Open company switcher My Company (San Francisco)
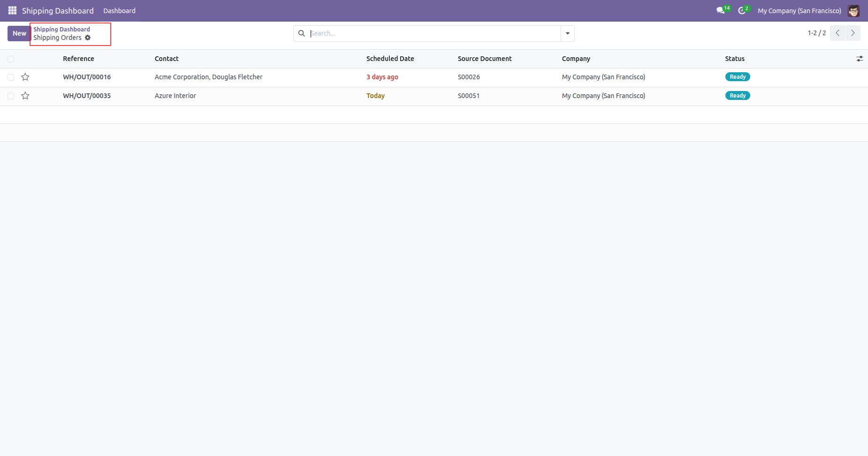 [x=799, y=10]
